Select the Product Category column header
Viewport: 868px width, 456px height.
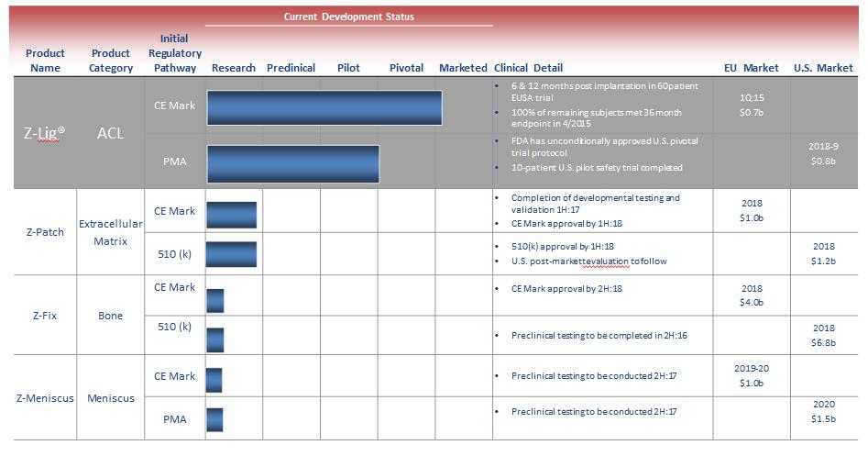(111, 61)
